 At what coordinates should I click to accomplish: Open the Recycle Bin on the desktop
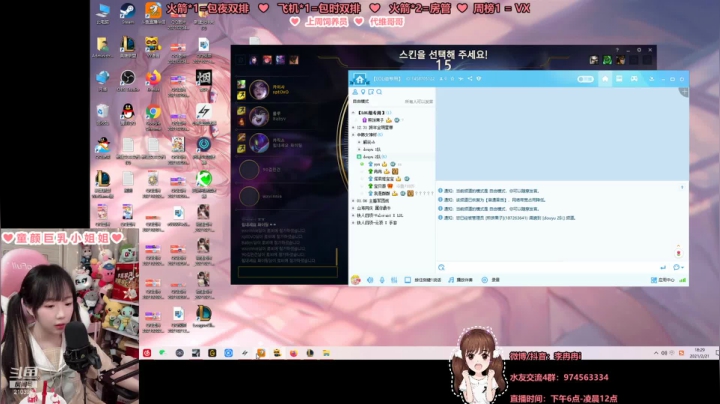pyautogui.click(x=102, y=115)
